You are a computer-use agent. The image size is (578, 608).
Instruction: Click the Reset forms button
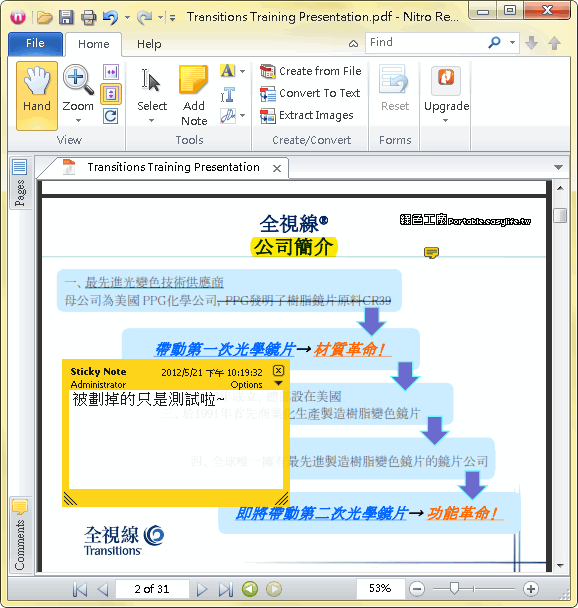tap(394, 89)
